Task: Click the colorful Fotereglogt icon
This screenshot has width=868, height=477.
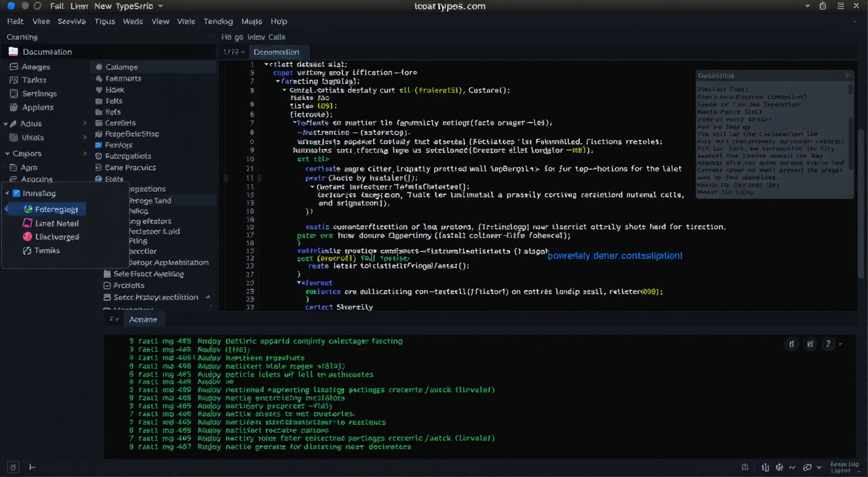Action: click(x=28, y=209)
